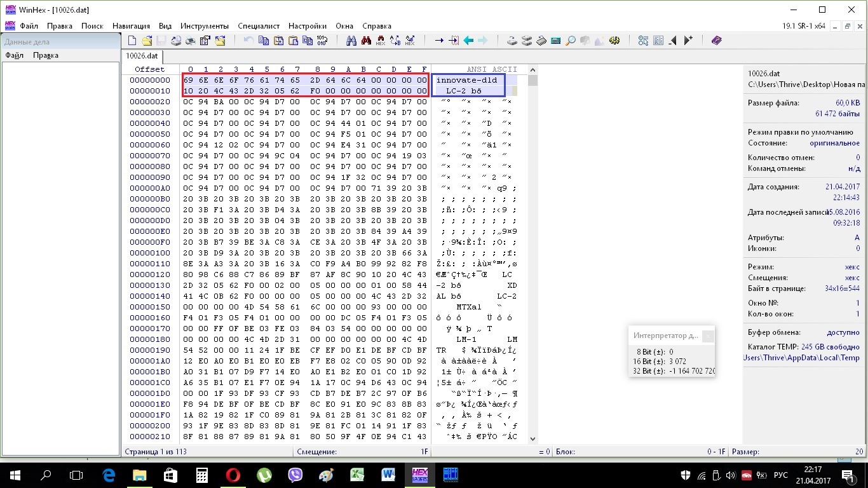Viewport: 868px width, 488px height.
Task: Click the Смещение status bar field
Action: 362,452
